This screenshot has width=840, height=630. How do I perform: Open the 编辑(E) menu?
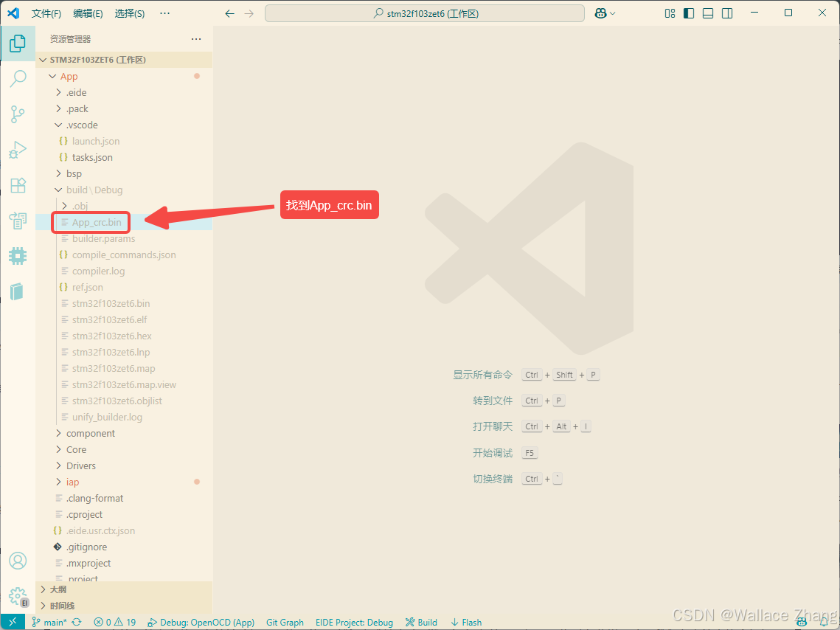(x=88, y=13)
